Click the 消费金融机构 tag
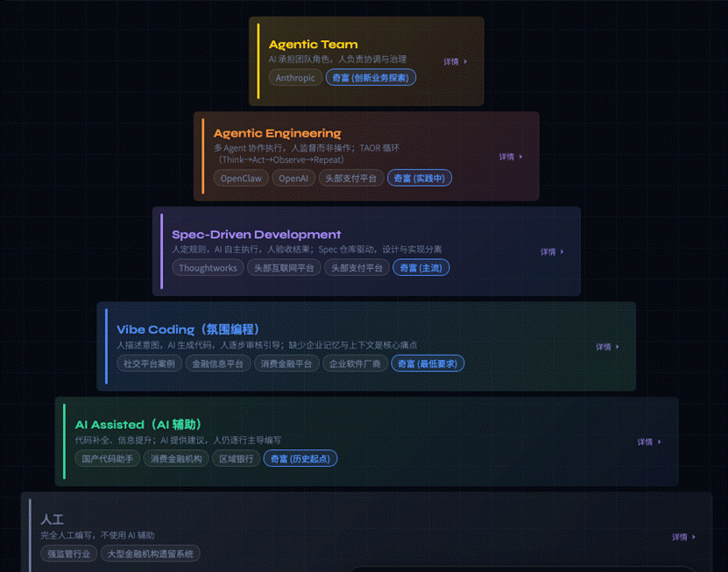Viewport: 728px width, 572px height. point(176,459)
